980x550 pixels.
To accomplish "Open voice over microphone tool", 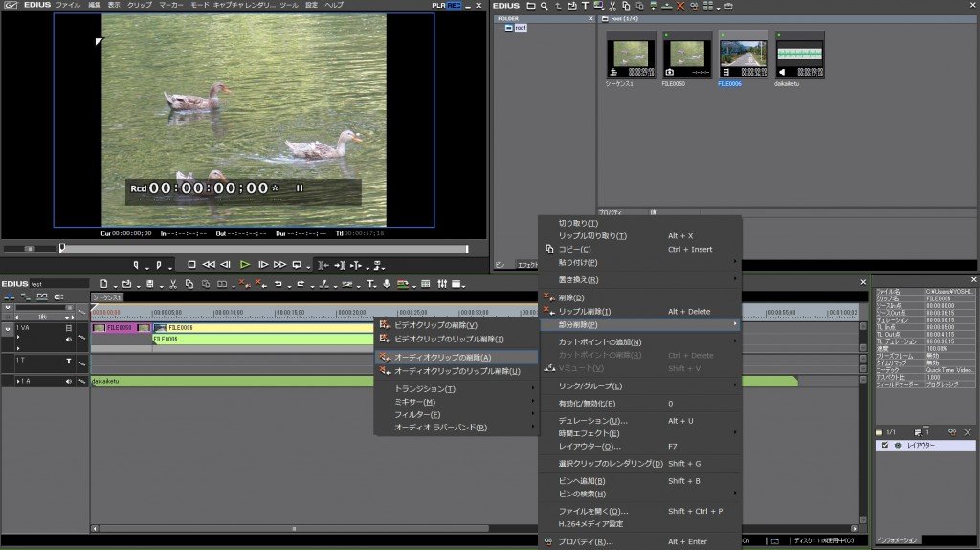I will 387,284.
